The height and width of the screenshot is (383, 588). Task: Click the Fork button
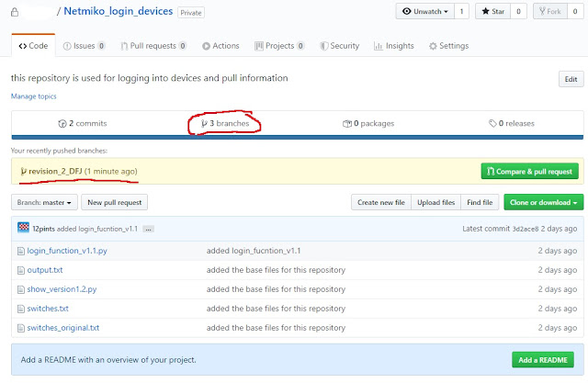click(x=550, y=11)
